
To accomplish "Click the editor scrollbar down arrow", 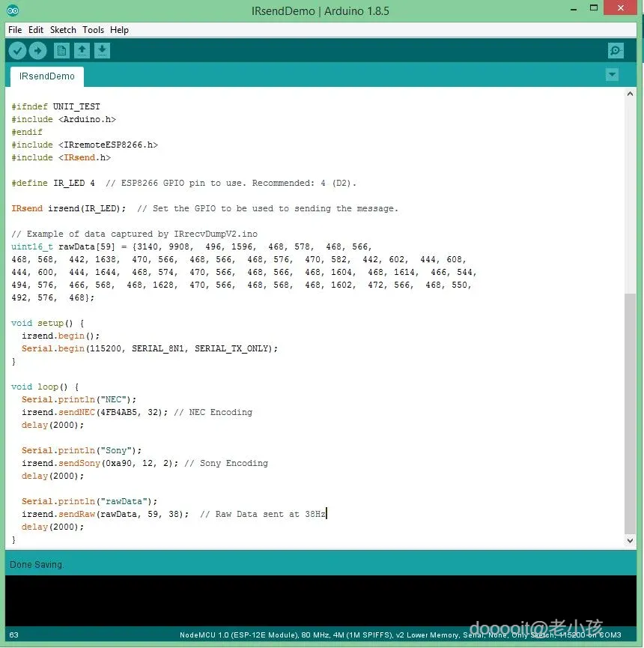I will tap(630, 541).
